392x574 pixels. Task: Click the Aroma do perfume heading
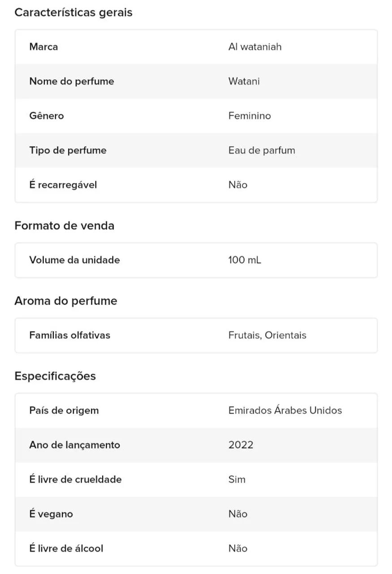[x=66, y=301]
